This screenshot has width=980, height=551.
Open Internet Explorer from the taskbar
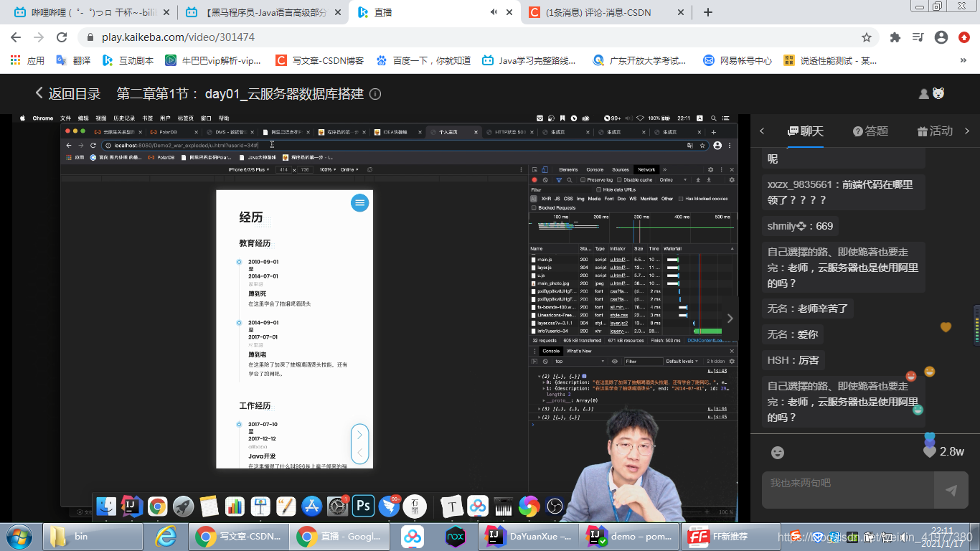tap(166, 537)
